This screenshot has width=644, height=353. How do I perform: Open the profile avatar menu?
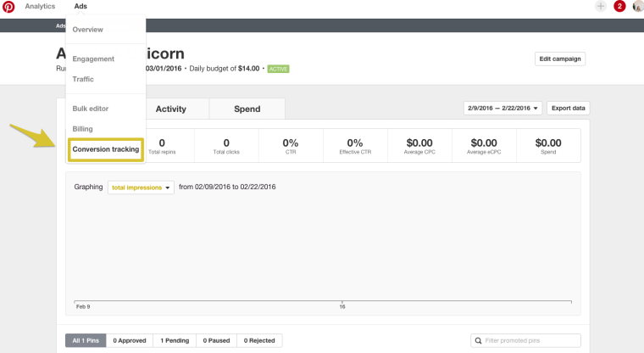pyautogui.click(x=637, y=7)
